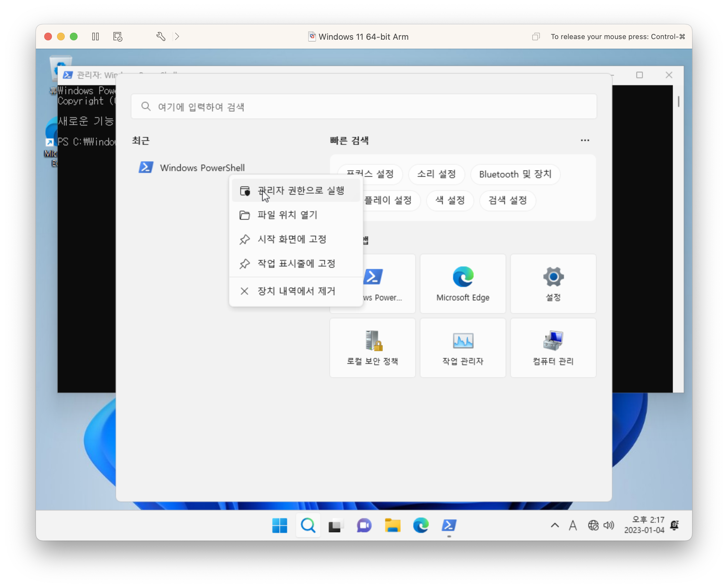Choose Pin to taskbar (작업 표시줄에 고정)
This screenshot has height=588, width=728.
[x=295, y=264]
